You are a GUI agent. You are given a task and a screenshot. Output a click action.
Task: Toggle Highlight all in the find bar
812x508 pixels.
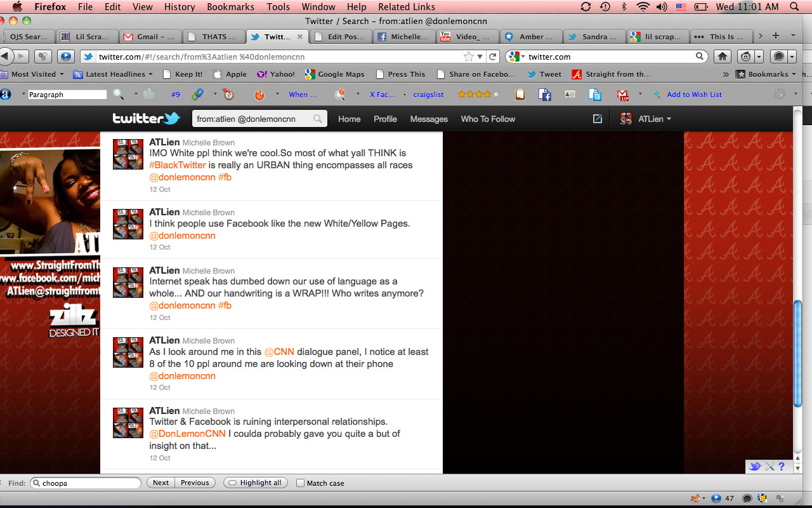pos(256,483)
